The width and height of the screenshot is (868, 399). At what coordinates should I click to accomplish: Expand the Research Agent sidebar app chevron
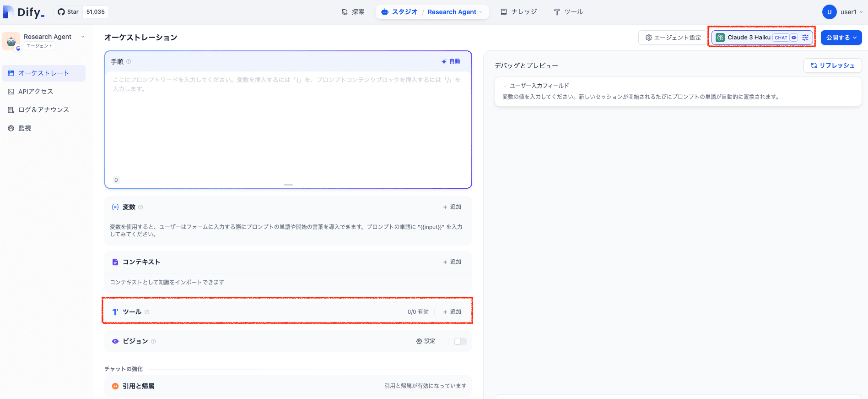pos(83,37)
